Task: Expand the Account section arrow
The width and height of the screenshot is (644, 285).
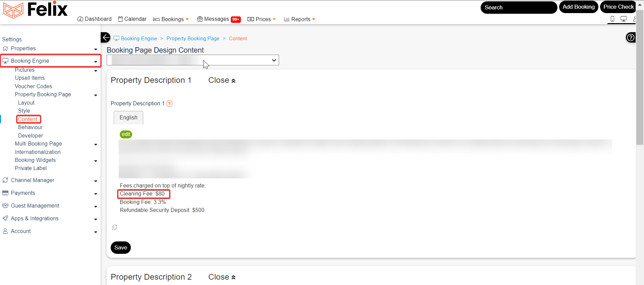Action: 96,232
